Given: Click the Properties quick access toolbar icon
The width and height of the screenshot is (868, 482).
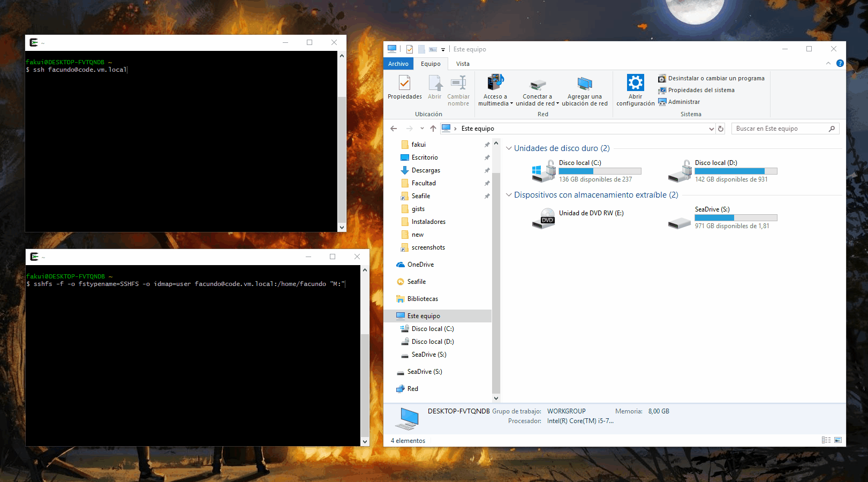Looking at the screenshot, I should (410, 49).
